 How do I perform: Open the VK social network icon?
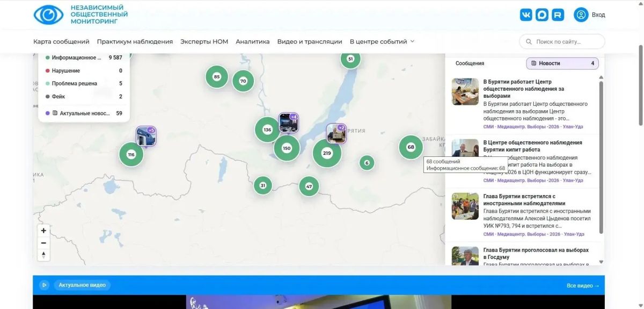click(526, 15)
